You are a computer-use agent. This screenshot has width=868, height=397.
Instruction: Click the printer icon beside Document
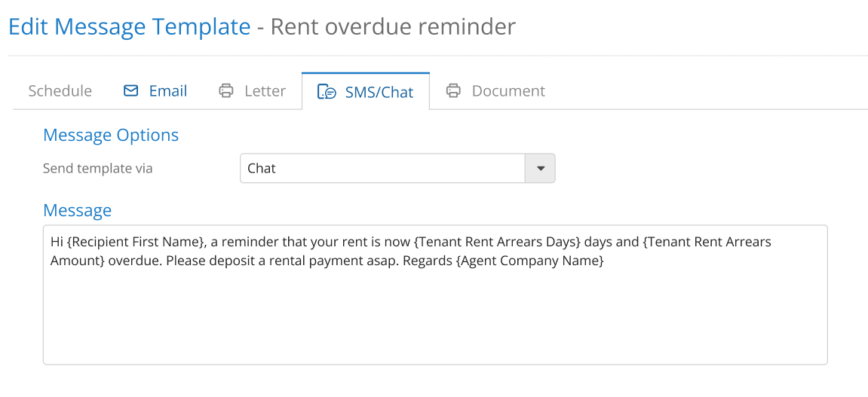[x=453, y=91]
